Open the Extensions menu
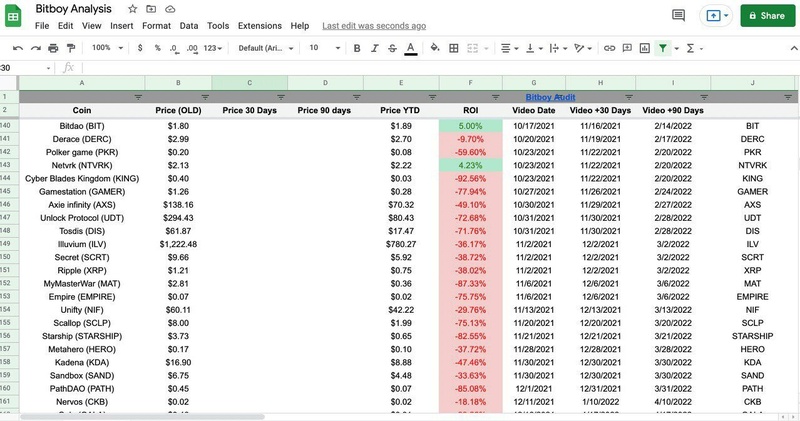Screen dimensions: 800x421 pos(260,26)
